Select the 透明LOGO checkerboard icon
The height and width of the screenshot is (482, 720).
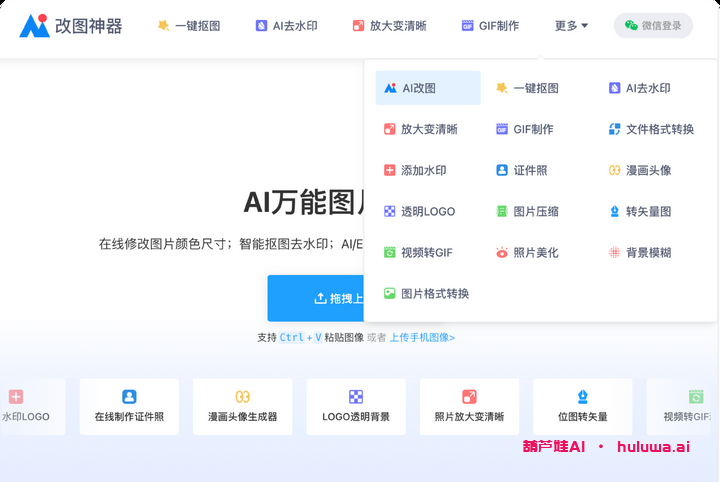(390, 211)
